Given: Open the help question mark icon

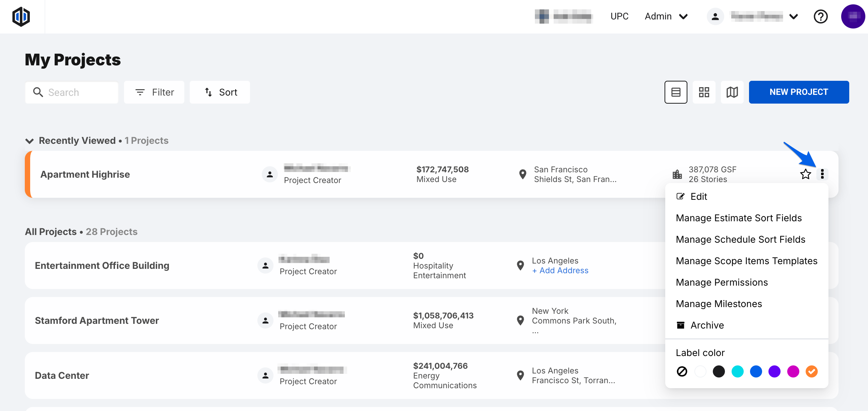Looking at the screenshot, I should tap(820, 16).
